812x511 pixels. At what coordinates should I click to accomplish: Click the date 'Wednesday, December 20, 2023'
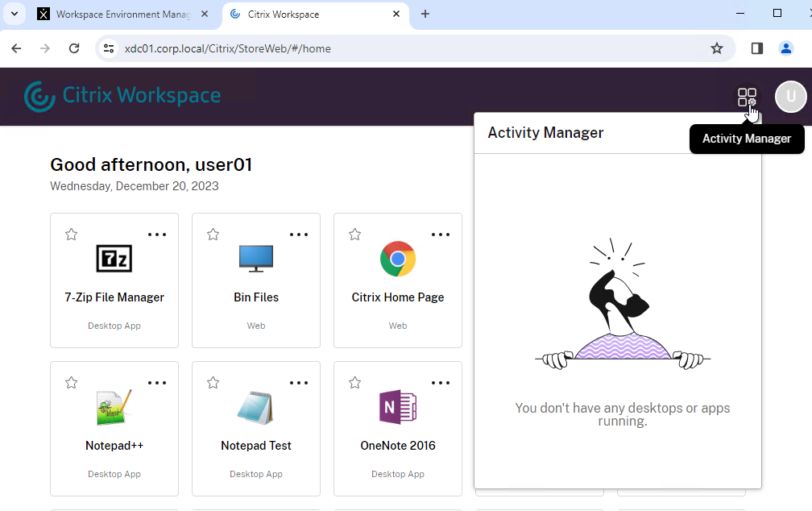pos(134,186)
